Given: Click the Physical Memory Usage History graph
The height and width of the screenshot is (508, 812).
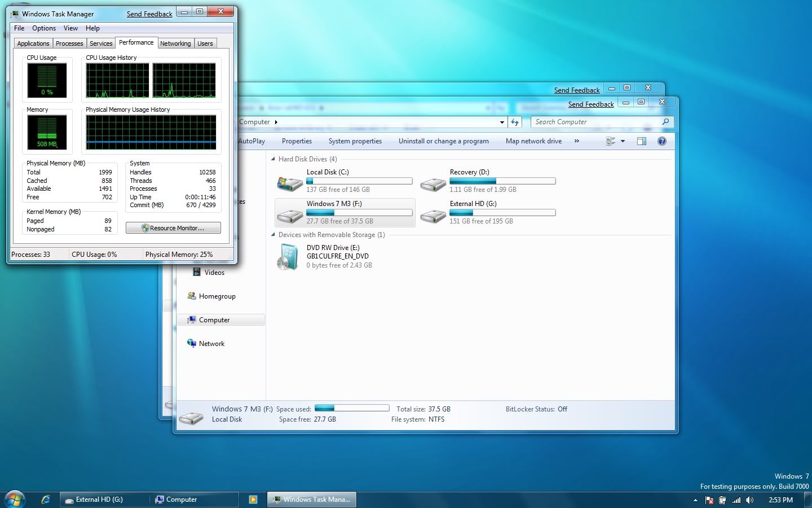Looking at the screenshot, I should (151, 133).
